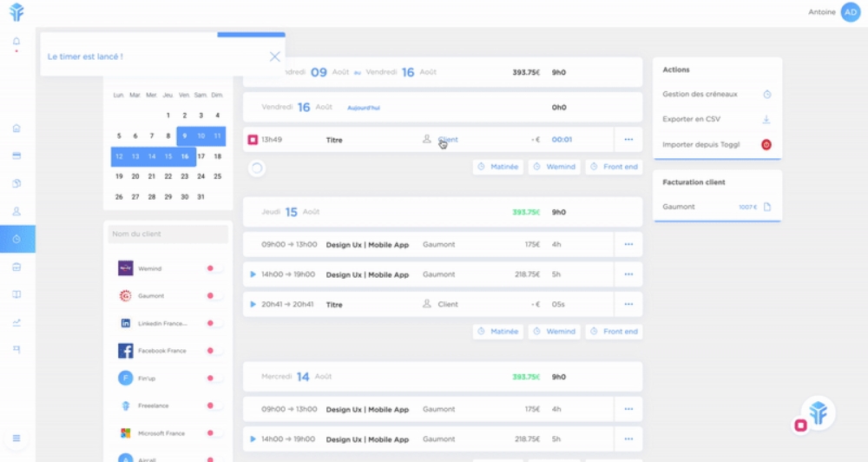Enable the Facebook France client toggle

(213, 351)
